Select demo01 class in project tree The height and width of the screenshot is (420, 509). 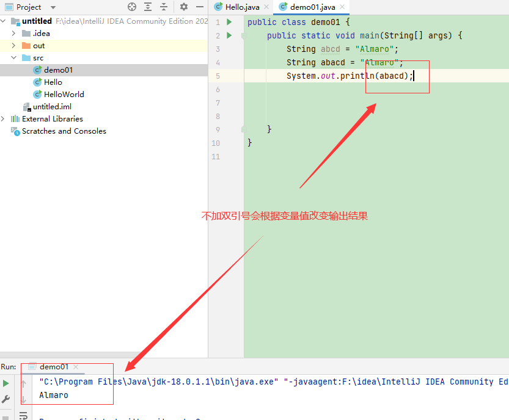[x=58, y=70]
